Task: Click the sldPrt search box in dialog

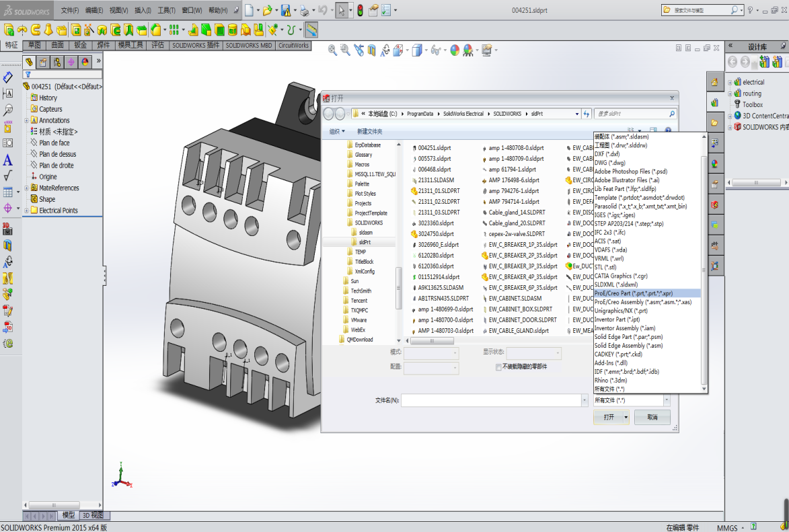Action: (635, 114)
